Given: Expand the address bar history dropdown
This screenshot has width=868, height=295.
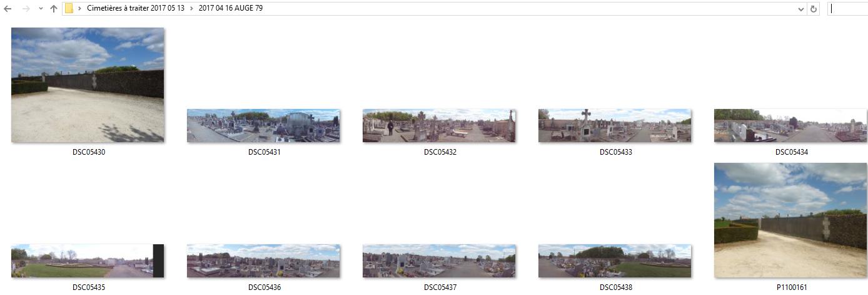Looking at the screenshot, I should pyautogui.click(x=801, y=9).
